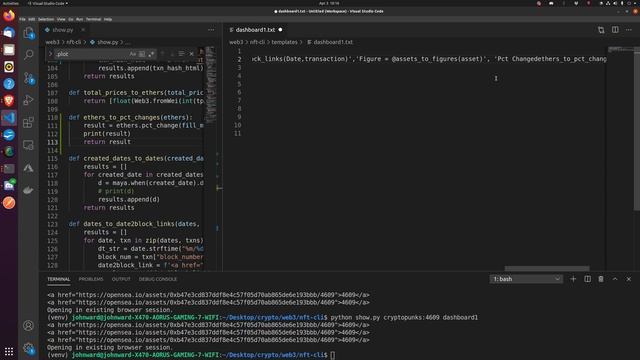Image resolution: width=640 pixels, height=360 pixels.
Task: Click the 'def ethers_to_pct_changes(ethers):' line
Action: (130, 118)
